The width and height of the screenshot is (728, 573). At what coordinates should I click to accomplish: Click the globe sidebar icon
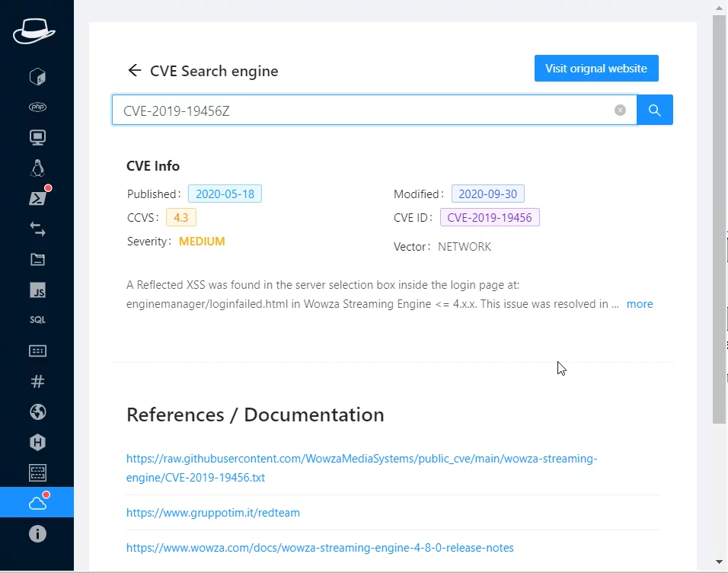tap(37, 412)
